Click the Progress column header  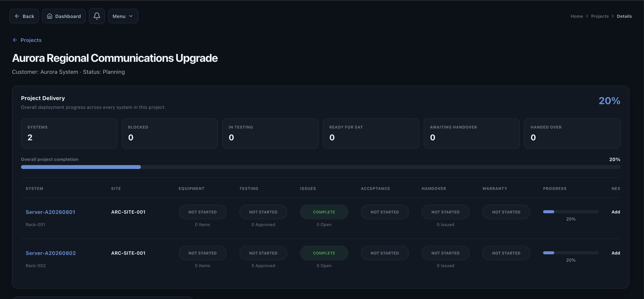pos(555,188)
